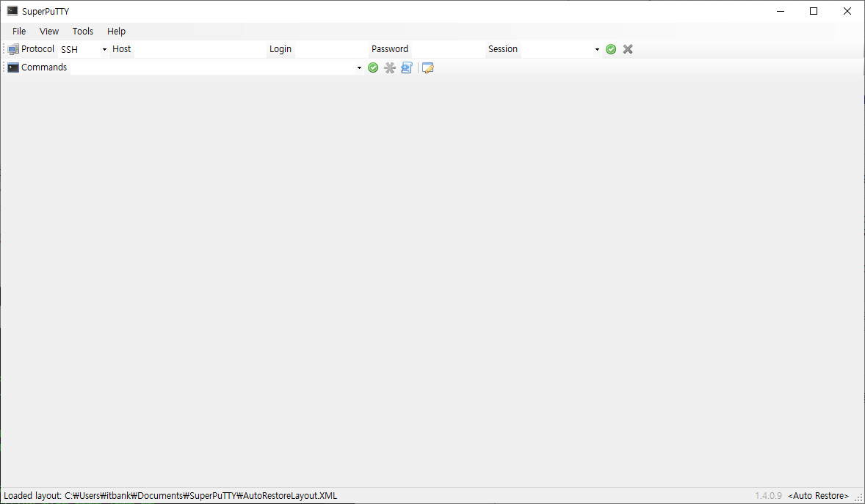The height and width of the screenshot is (504, 865).
Task: Minimize the SuperPuTTY window
Action: 780,11
